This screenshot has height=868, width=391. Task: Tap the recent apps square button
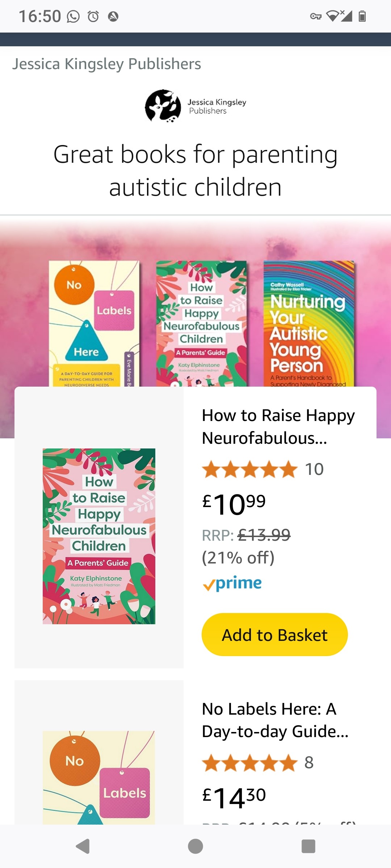[x=308, y=846]
